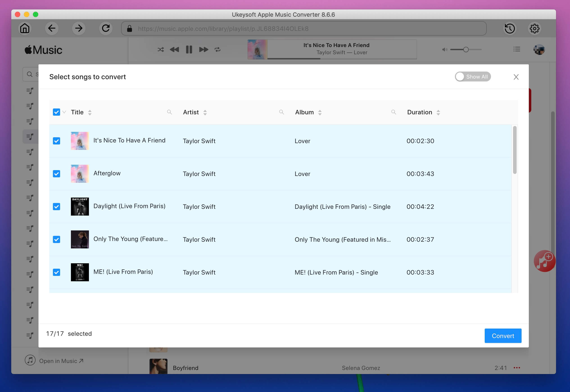
Task: Click the Apple Music home icon
Action: click(x=25, y=29)
